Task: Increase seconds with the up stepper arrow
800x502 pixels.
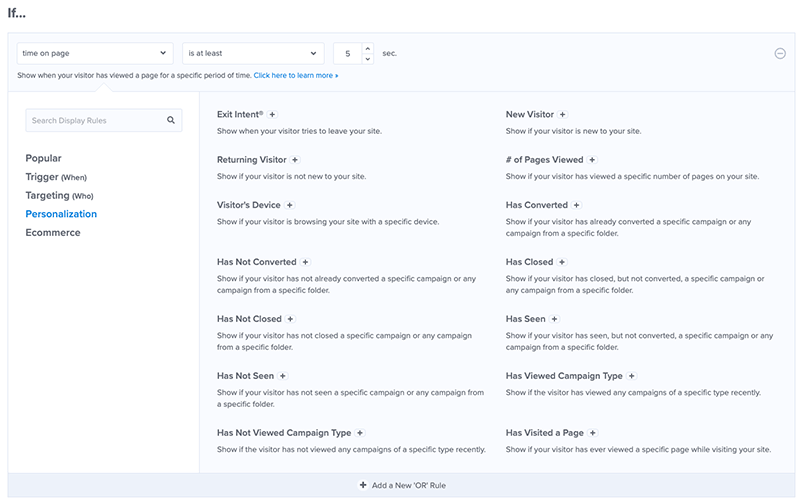Action: [367, 48]
